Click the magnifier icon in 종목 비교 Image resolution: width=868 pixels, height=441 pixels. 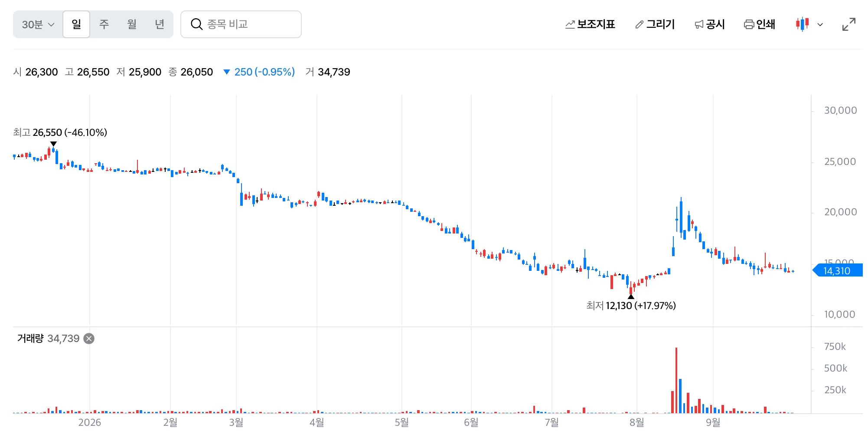click(x=196, y=24)
